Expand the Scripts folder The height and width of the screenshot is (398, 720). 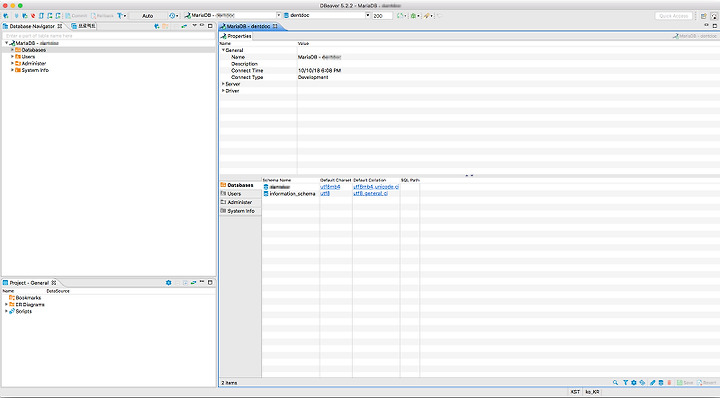point(6,311)
